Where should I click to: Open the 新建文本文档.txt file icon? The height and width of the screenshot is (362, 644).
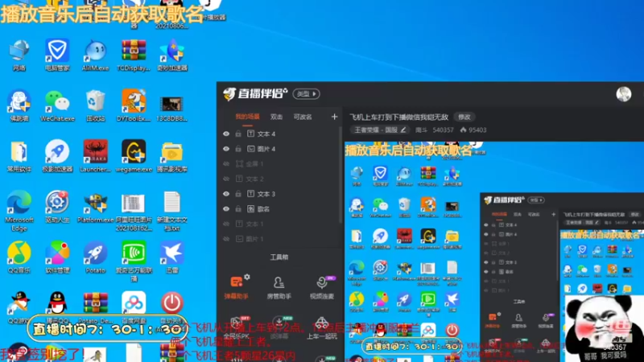tap(171, 211)
